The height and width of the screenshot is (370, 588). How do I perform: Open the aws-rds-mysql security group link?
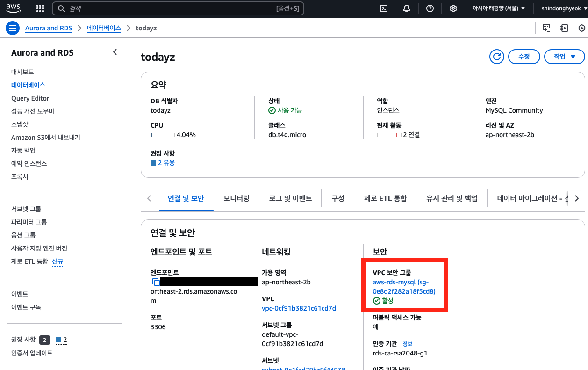click(404, 287)
